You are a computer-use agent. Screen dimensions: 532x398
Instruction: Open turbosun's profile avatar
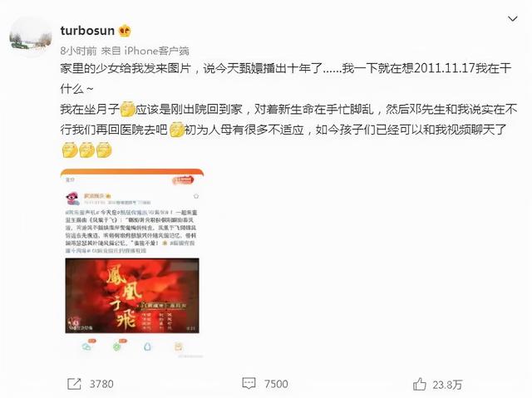pyautogui.click(x=31, y=37)
